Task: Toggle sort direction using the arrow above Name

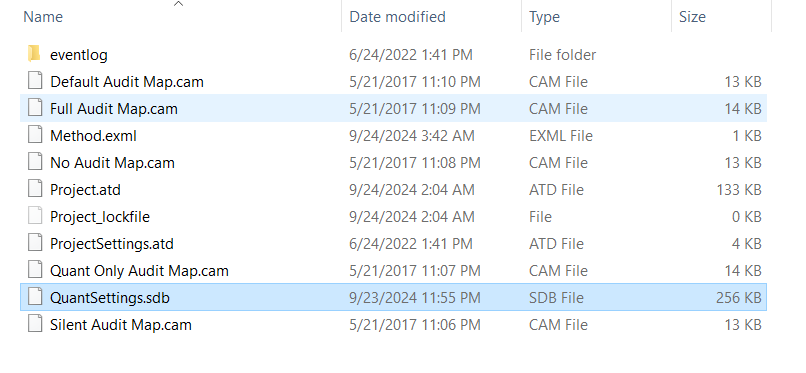Action: (178, 4)
